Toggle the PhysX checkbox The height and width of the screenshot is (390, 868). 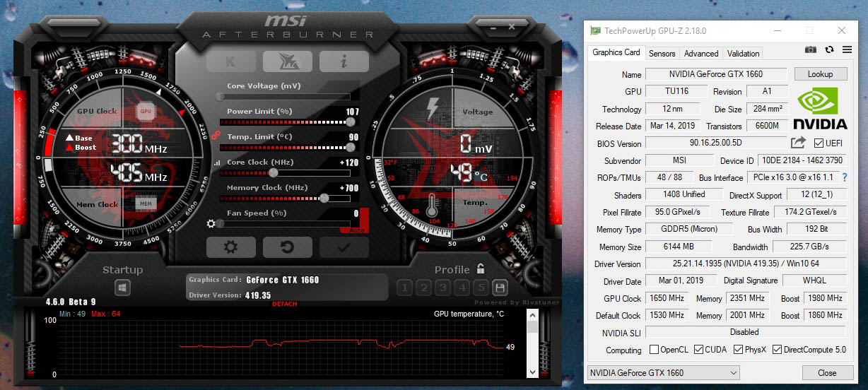pos(738,350)
